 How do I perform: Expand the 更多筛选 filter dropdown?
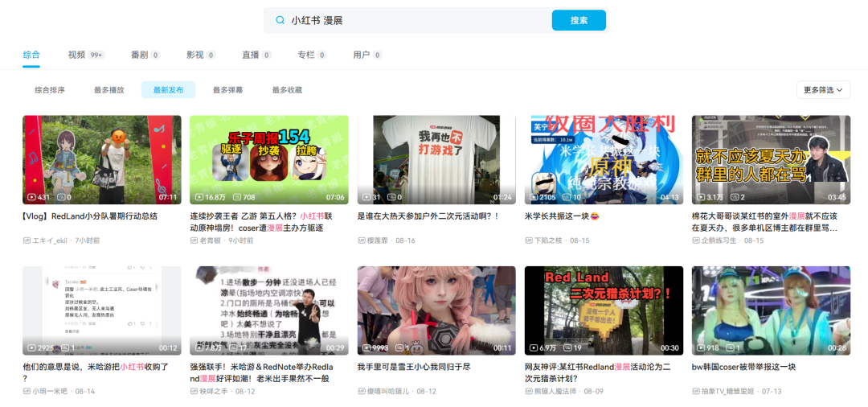823,90
